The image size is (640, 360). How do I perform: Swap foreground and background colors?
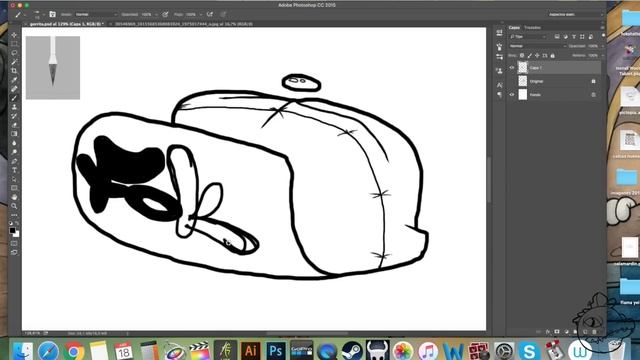[18, 224]
